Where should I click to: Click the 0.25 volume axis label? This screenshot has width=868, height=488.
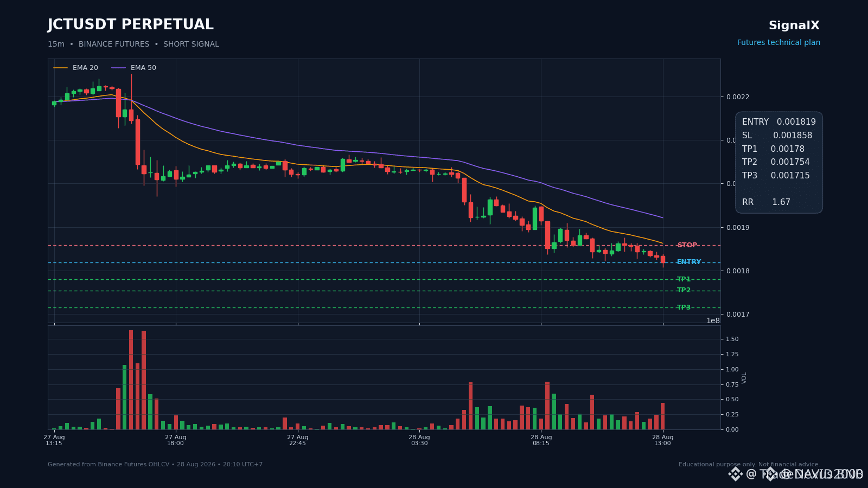(732, 415)
